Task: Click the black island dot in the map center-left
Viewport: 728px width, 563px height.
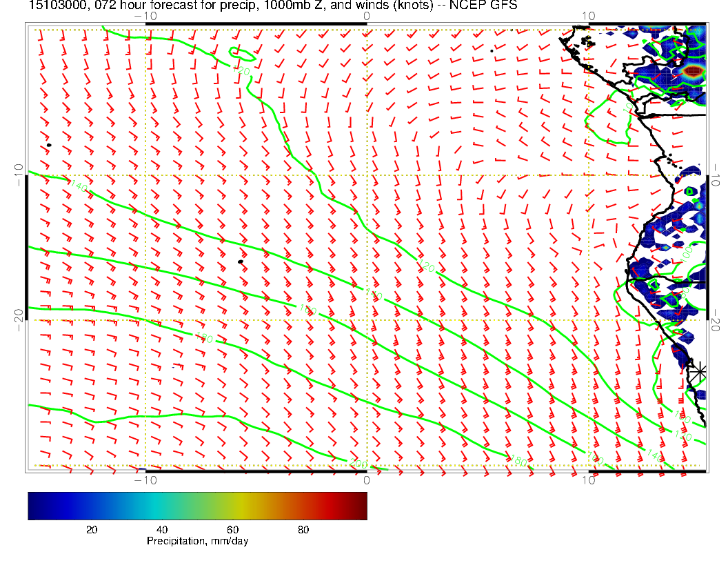Action: pyautogui.click(x=240, y=262)
